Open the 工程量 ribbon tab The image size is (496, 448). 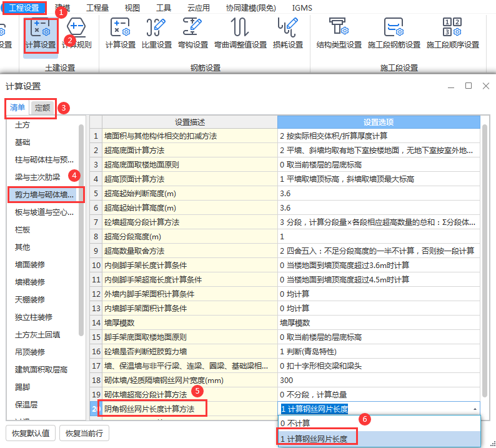[x=97, y=8]
